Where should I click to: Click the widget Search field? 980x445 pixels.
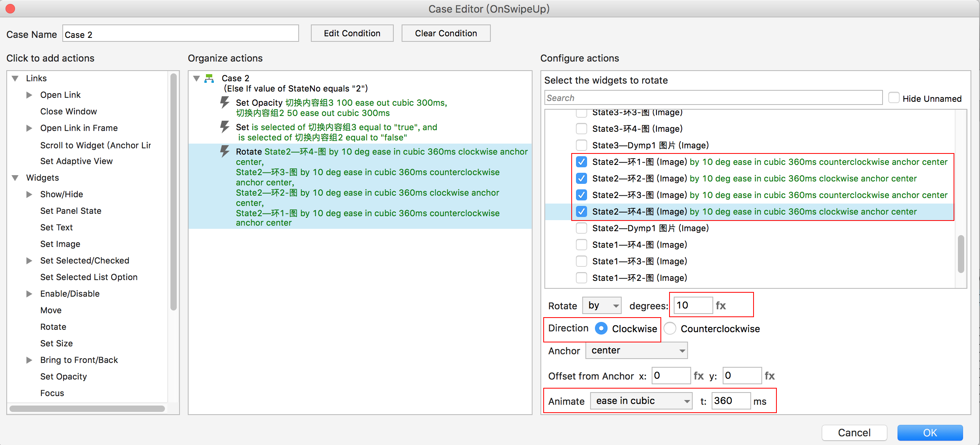tap(713, 98)
